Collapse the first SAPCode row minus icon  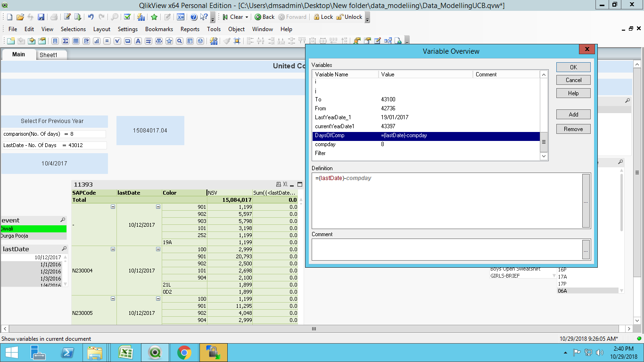pos(113,207)
